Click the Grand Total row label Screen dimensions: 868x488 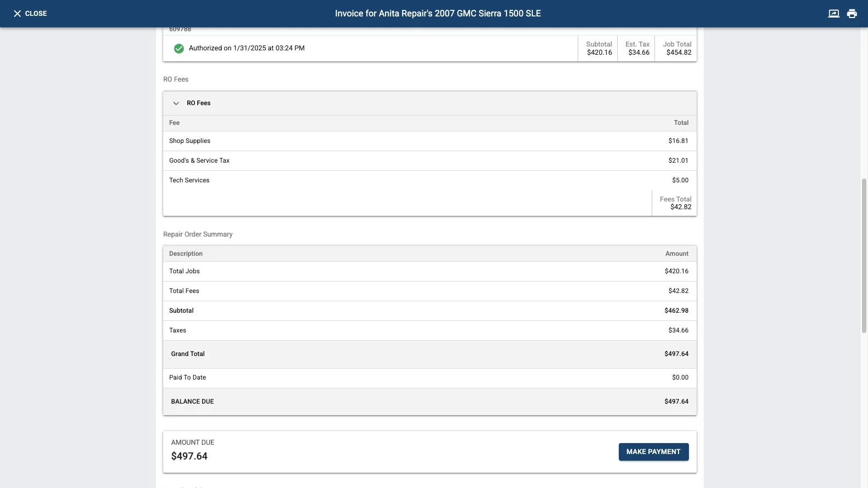[188, 354]
